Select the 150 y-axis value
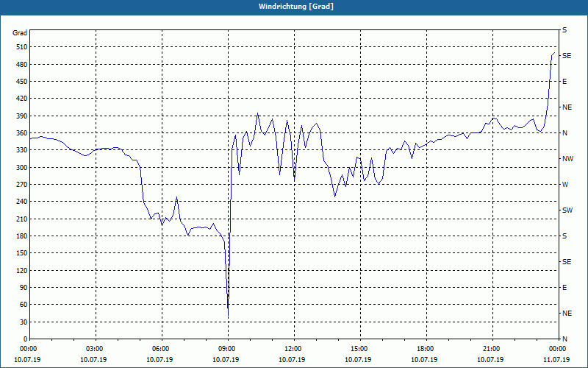The image size is (588, 368). [22, 253]
